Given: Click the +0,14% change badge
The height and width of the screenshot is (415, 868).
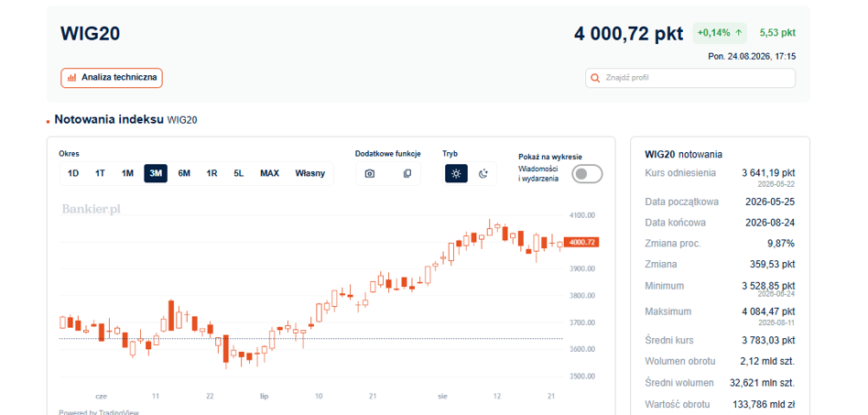Looking at the screenshot, I should coord(720,33).
